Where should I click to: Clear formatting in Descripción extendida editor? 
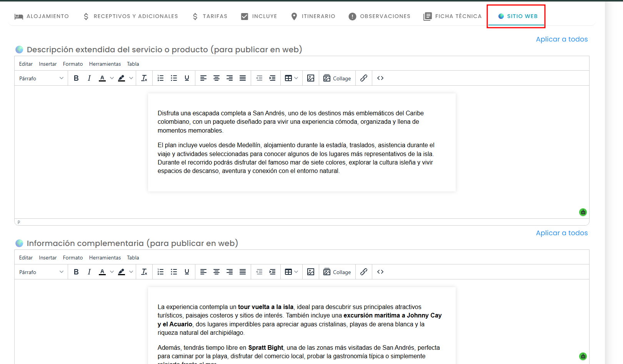pos(144,78)
